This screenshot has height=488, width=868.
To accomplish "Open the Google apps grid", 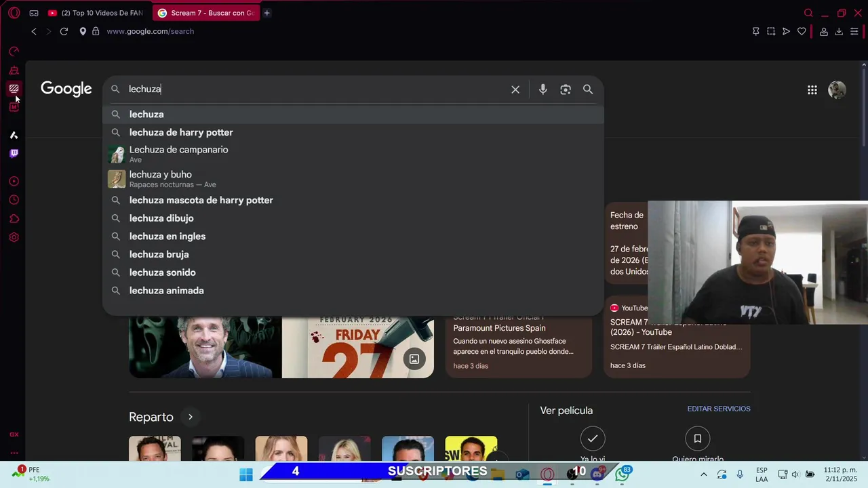I will 812,89.
